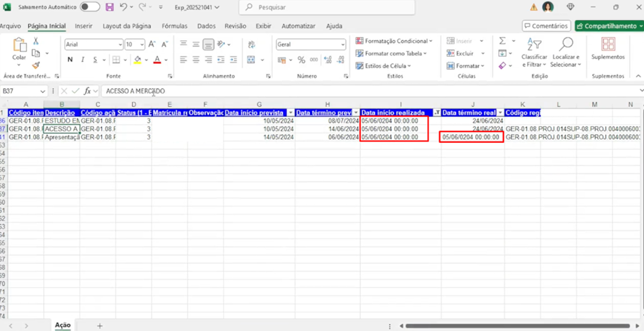
Task: Open the Arial font name dropdown
Action: [x=121, y=44]
